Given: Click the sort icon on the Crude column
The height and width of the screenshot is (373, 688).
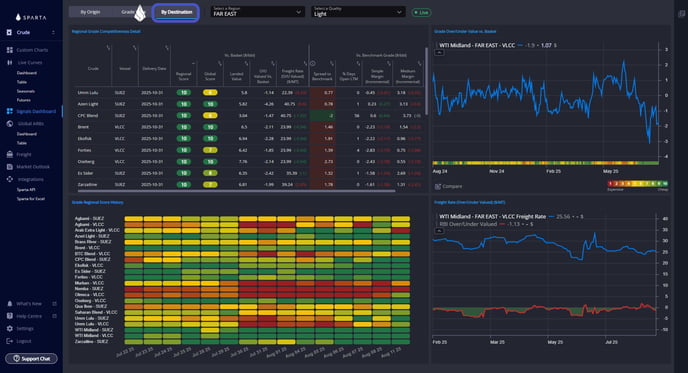Looking at the screenshot, I should tap(108, 48).
